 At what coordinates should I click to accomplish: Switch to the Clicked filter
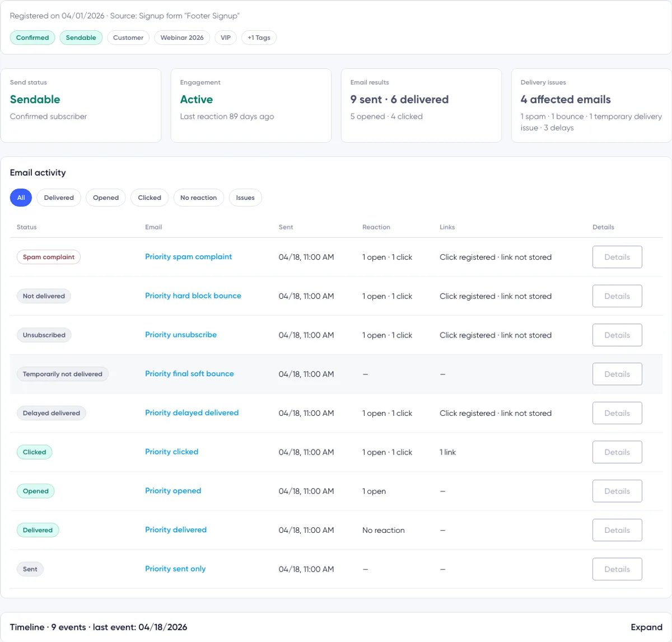click(x=150, y=198)
